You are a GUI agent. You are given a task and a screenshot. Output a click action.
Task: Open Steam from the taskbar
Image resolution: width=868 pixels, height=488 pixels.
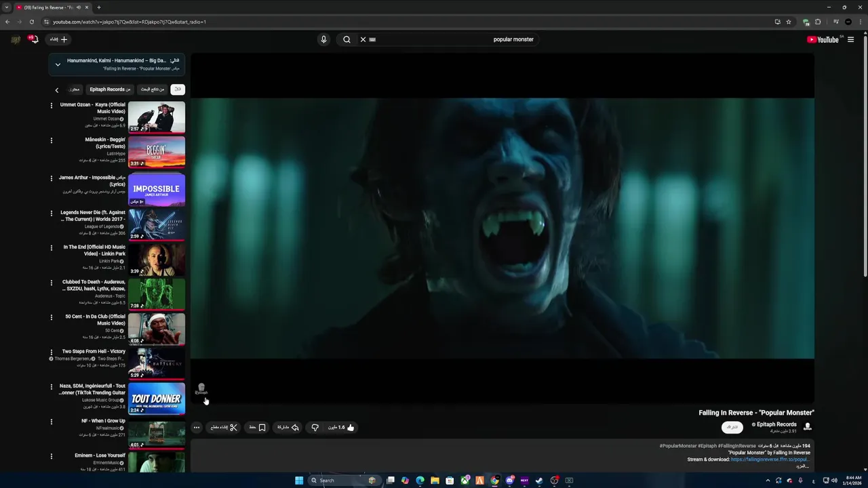539,481
